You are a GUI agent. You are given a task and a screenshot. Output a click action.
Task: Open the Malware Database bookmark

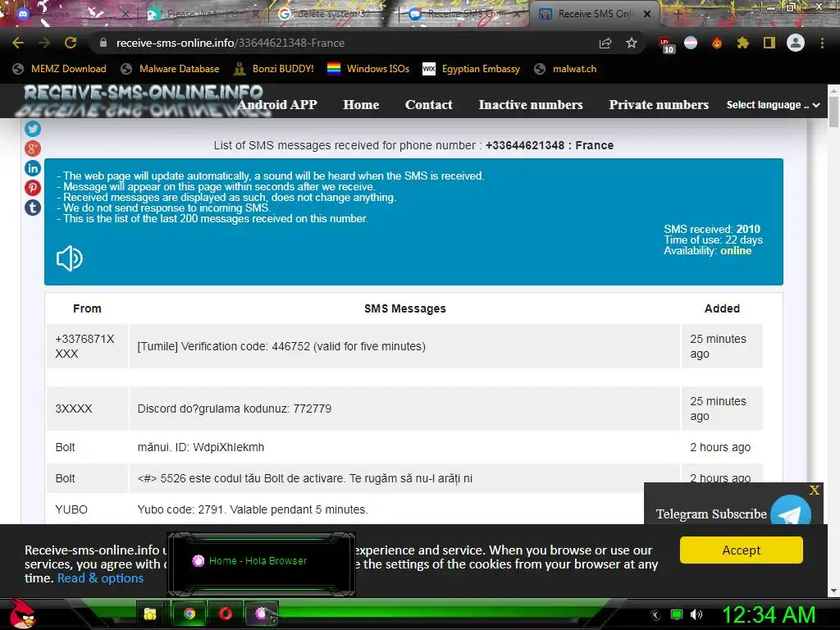point(171,69)
